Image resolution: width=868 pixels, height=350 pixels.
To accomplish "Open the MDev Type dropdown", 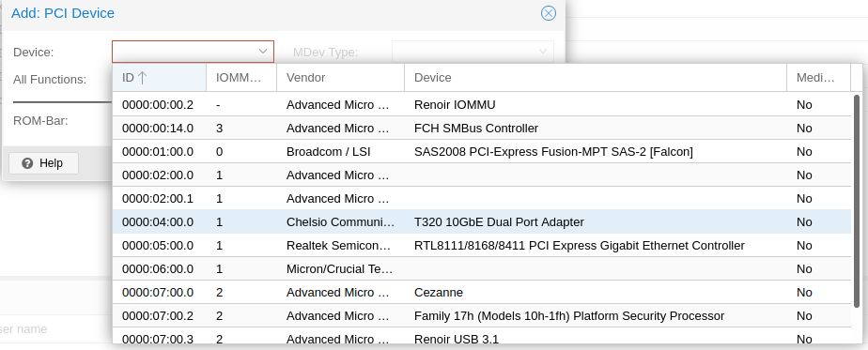I will point(473,52).
